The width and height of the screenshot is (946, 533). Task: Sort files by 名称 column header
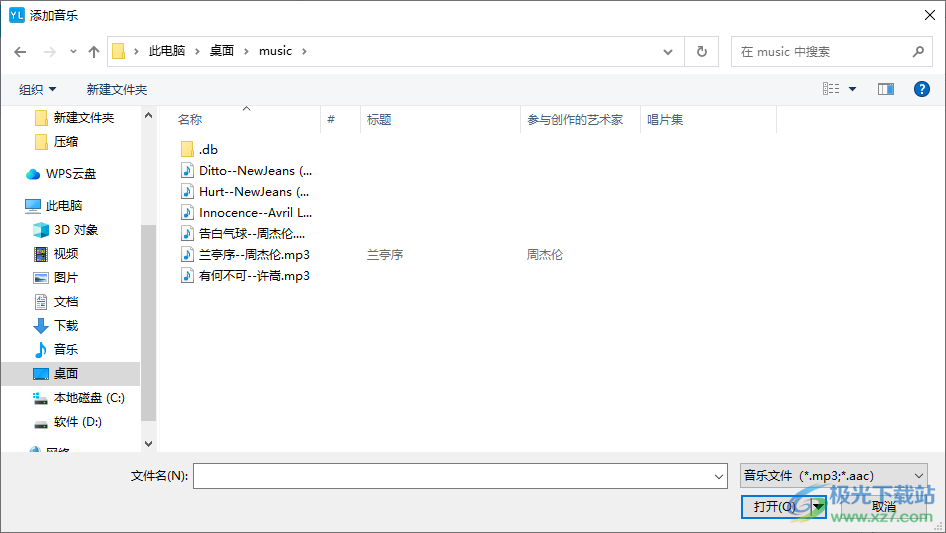tap(190, 120)
